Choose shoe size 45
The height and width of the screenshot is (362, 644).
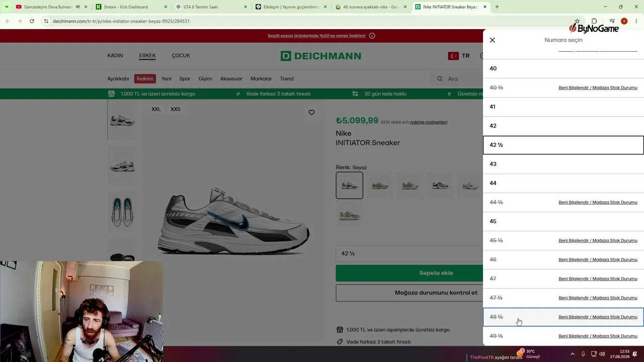click(563, 221)
